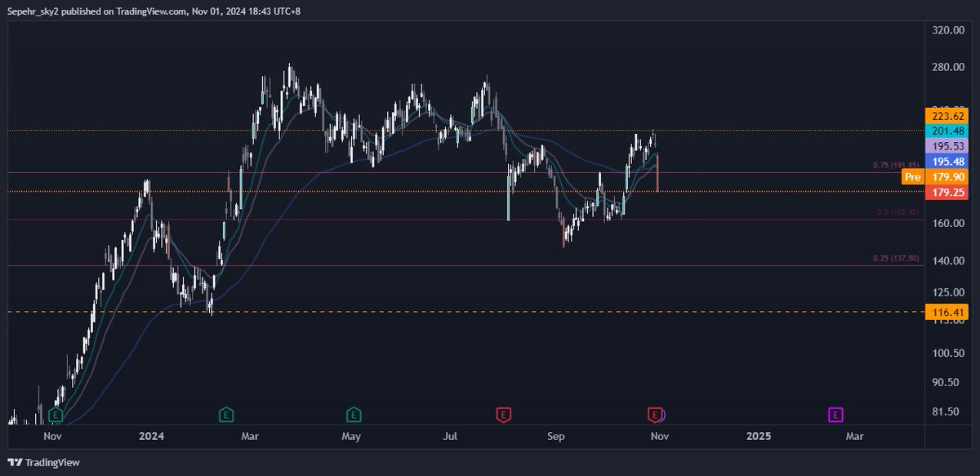
Task: Select the red earnings marker near July
Action: (x=501, y=414)
